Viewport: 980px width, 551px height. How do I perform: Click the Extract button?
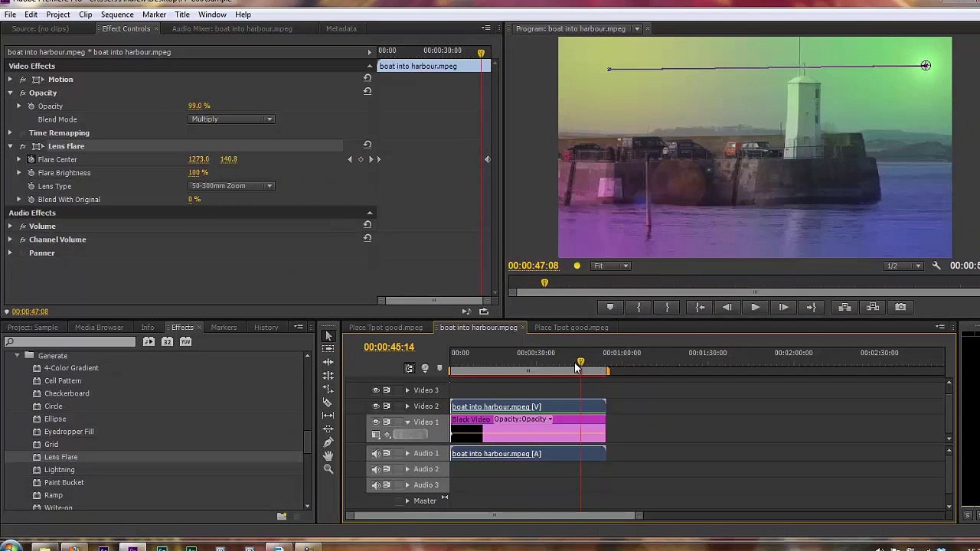873,307
